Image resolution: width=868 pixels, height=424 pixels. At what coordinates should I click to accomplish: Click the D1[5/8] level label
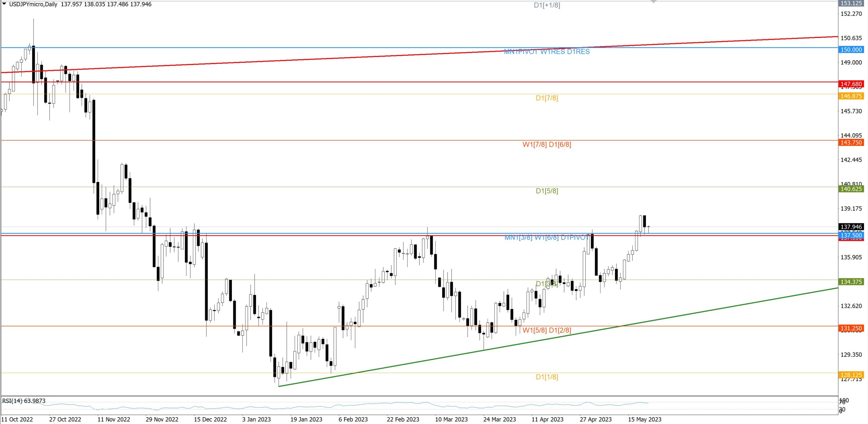pyautogui.click(x=547, y=191)
